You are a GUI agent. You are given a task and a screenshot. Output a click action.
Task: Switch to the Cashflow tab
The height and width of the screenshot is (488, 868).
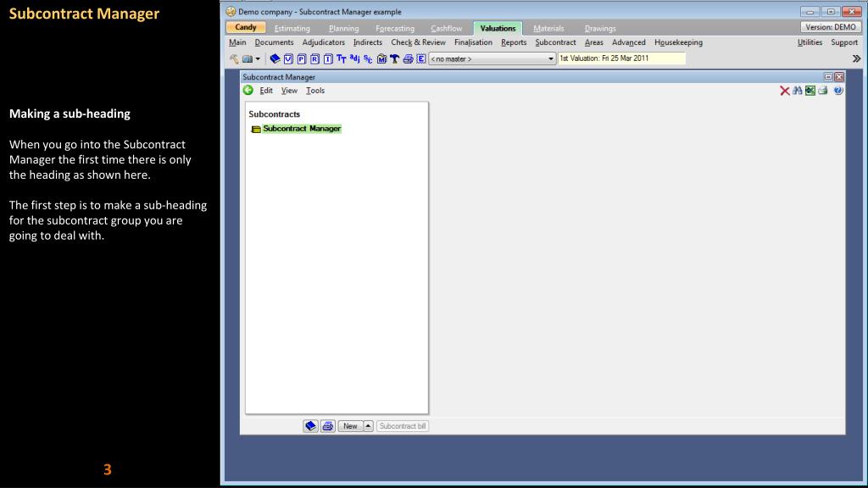[446, 28]
